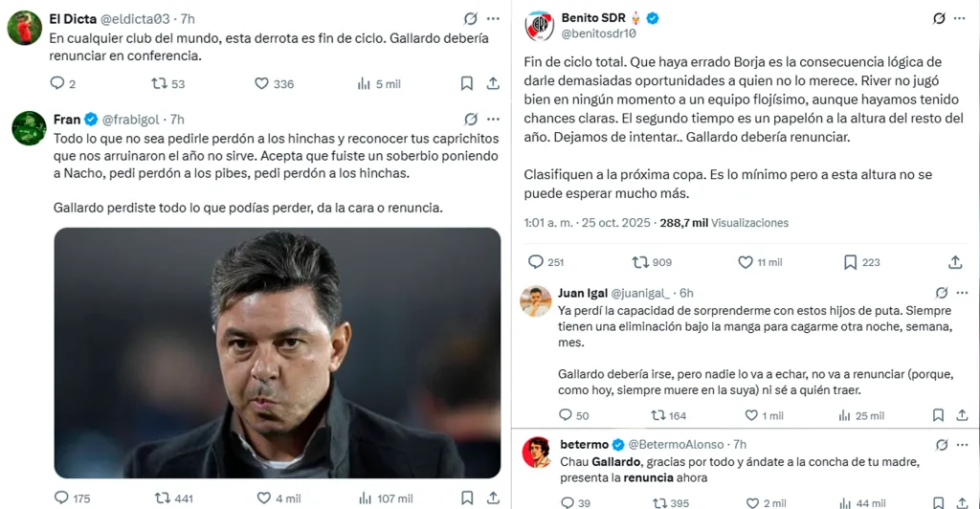Retweet Fran's post with 441 reposts

(x=162, y=498)
